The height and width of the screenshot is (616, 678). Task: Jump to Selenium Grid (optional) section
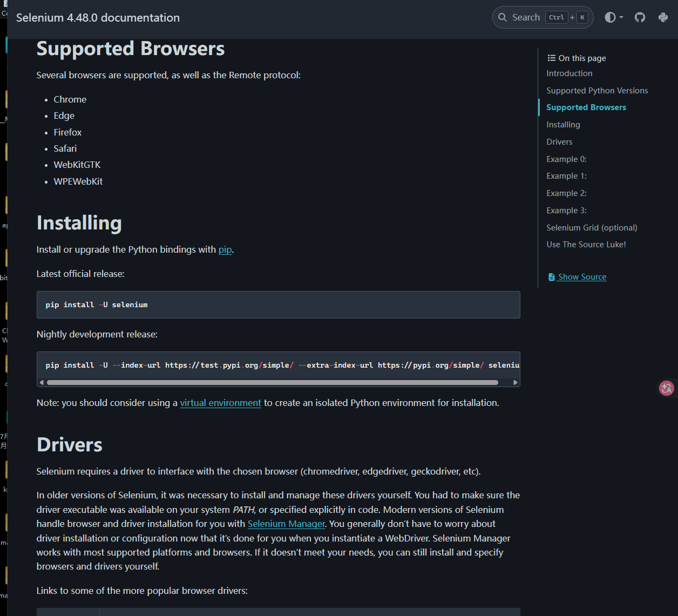point(592,228)
